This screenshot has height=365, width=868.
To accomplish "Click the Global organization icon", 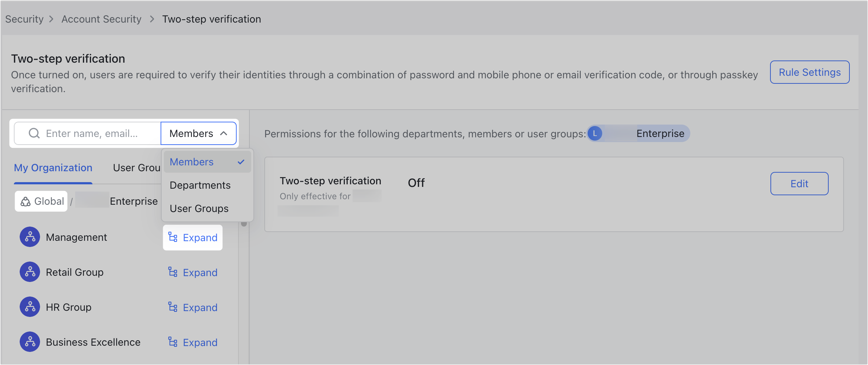I will pyautogui.click(x=25, y=201).
